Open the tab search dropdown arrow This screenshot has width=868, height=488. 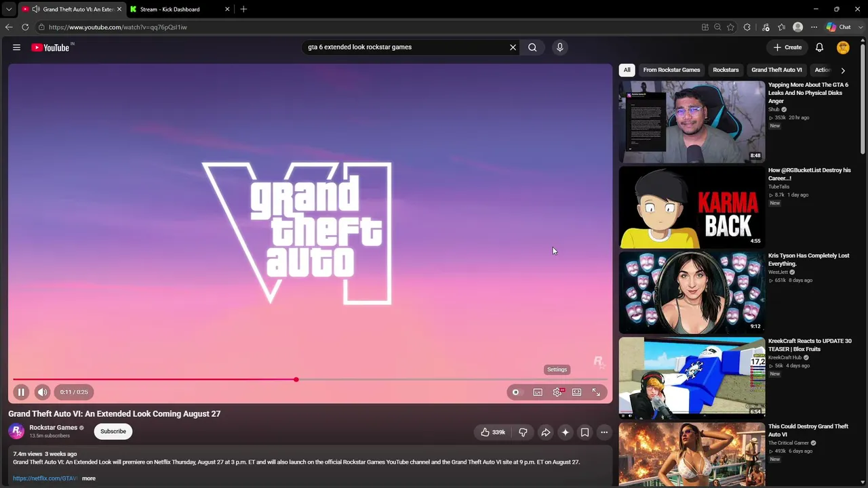tap(9, 9)
